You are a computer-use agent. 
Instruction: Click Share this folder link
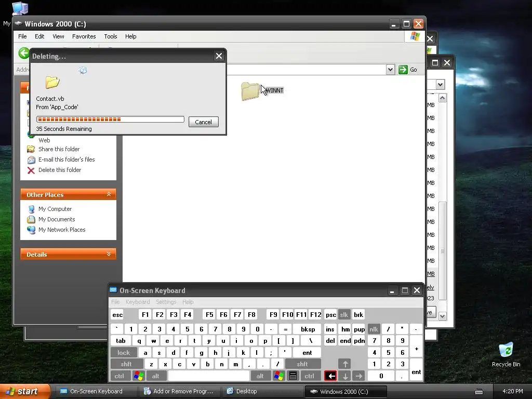(x=59, y=149)
